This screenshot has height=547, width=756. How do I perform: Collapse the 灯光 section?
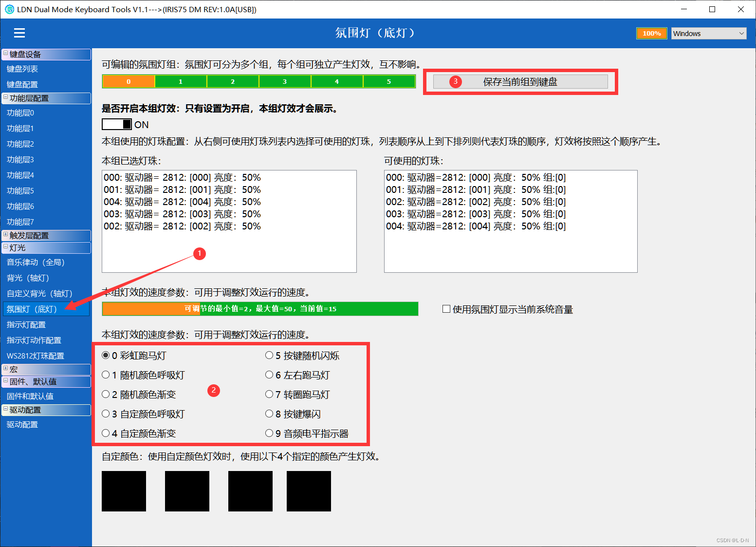5,246
